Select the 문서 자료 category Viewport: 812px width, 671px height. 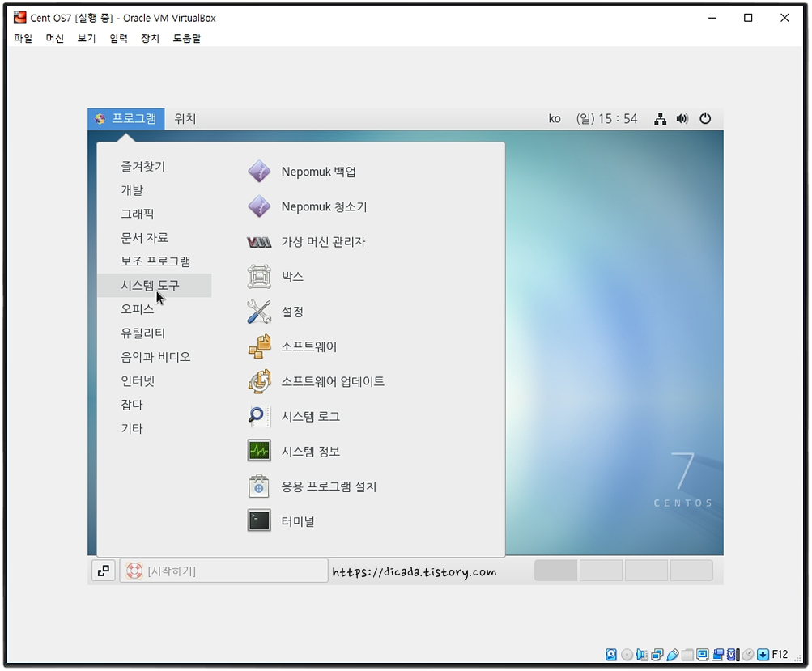click(144, 238)
